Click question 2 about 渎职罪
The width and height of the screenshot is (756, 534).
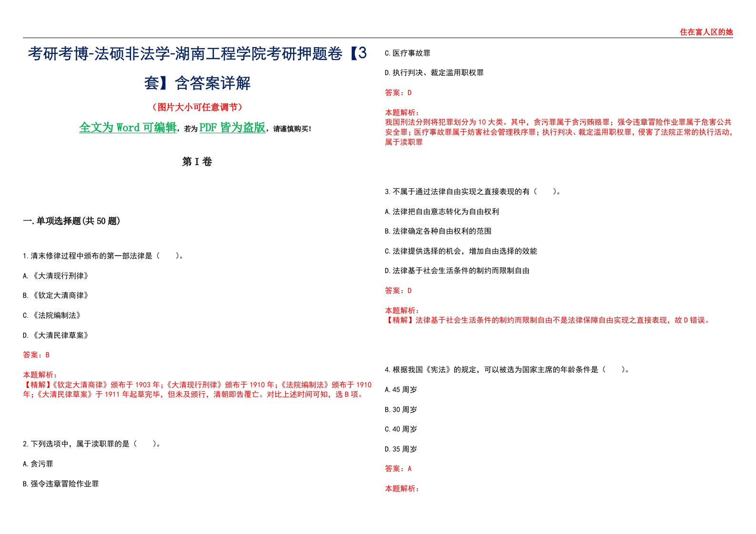91,444
